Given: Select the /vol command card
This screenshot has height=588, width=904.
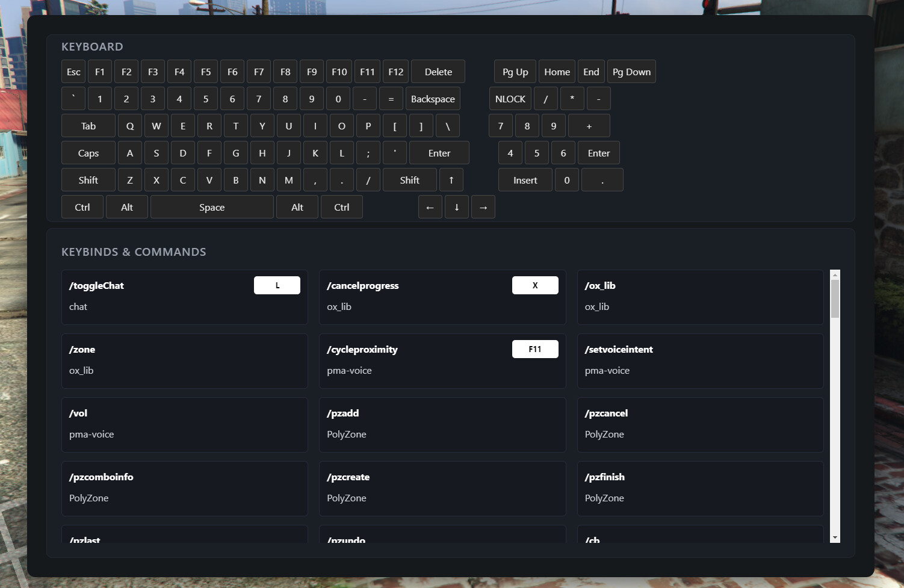Looking at the screenshot, I should tap(184, 425).
